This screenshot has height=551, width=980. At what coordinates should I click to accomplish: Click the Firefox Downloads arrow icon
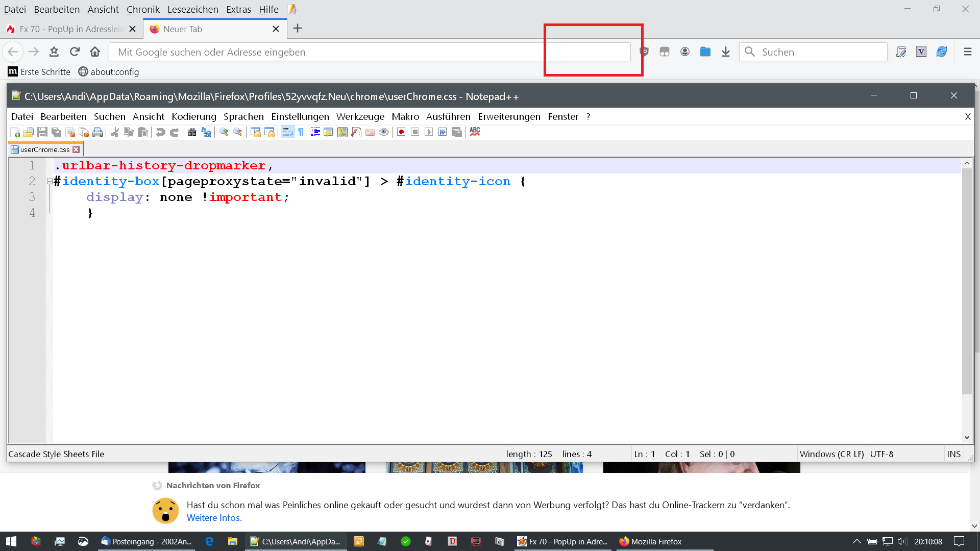coord(725,52)
